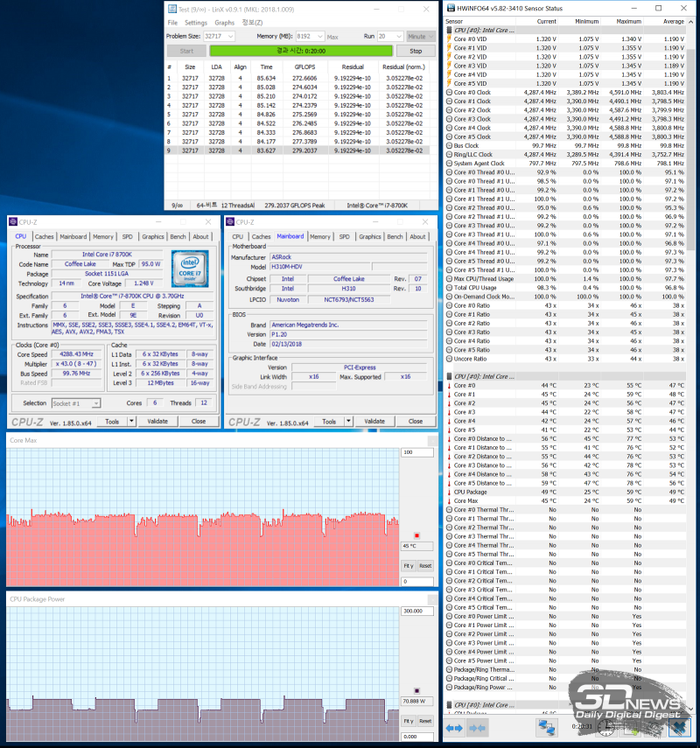Click Reset on the CPU Package Power graph
Screen dimensions: 700x748
coord(425,721)
